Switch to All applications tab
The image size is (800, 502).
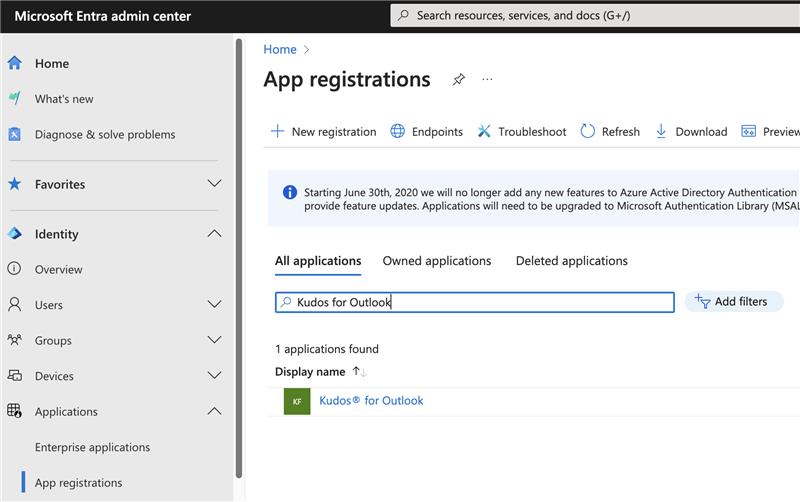pyautogui.click(x=318, y=261)
